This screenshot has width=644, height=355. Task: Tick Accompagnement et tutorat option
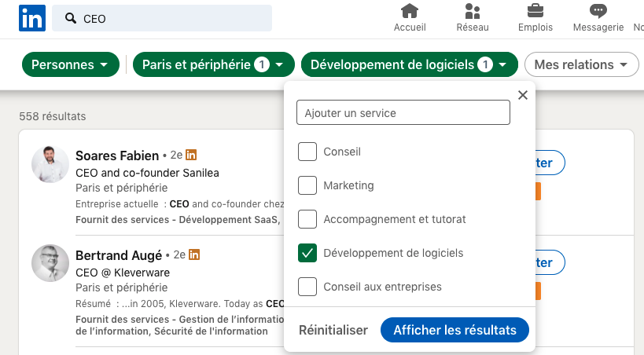[x=307, y=219]
